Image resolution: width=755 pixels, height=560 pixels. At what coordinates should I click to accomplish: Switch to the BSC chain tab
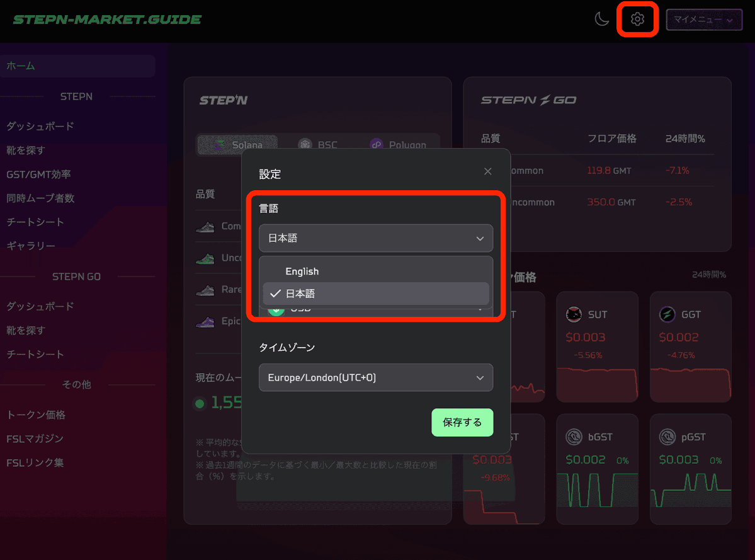[318, 144]
